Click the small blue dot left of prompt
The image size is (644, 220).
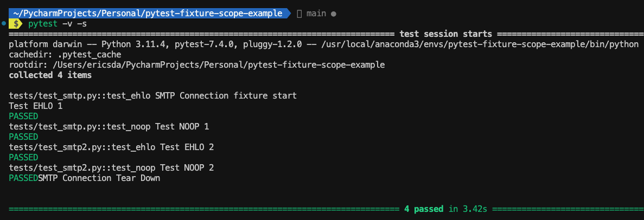tap(4, 23)
